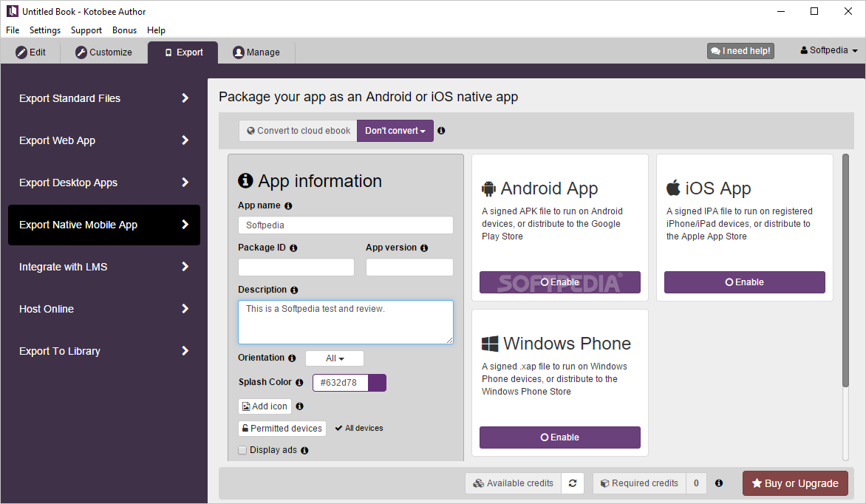The width and height of the screenshot is (866, 504).
Task: Click the purple Splash Color swatch
Action: tap(378, 383)
